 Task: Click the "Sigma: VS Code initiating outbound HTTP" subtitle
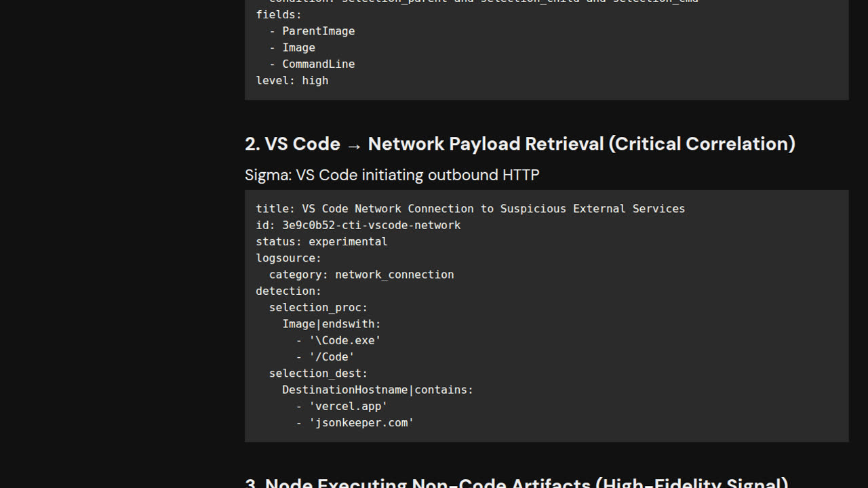[x=392, y=175]
